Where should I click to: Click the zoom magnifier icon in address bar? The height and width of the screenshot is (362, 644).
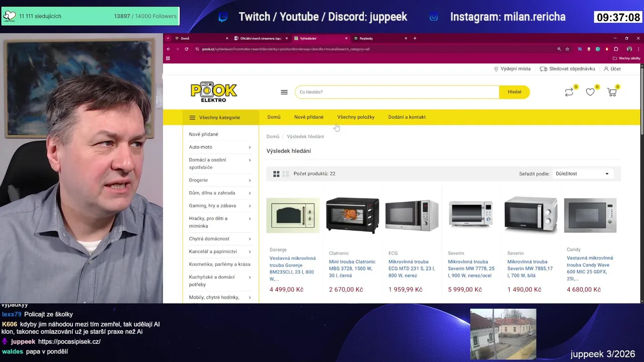[x=559, y=49]
